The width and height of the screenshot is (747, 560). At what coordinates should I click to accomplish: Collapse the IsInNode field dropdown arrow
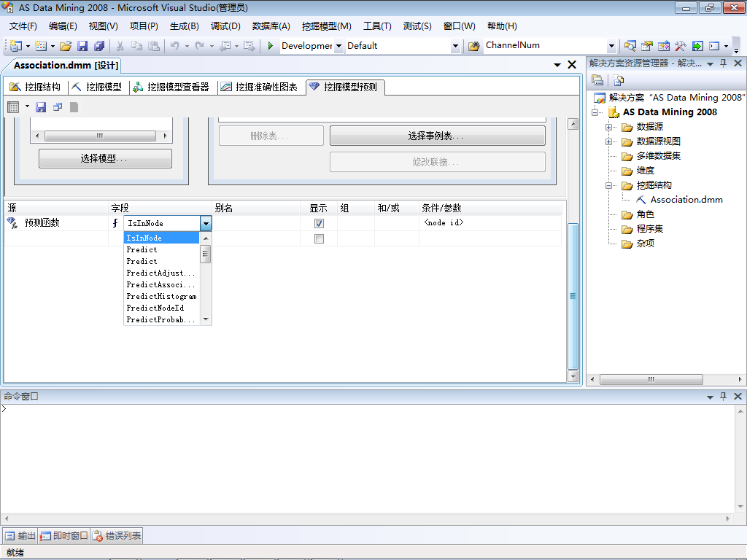point(206,223)
